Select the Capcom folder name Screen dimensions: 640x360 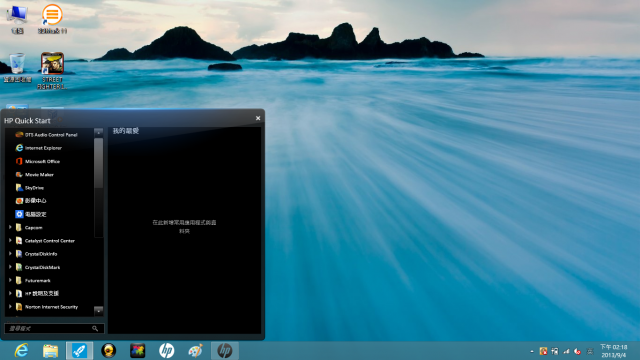coord(33,228)
